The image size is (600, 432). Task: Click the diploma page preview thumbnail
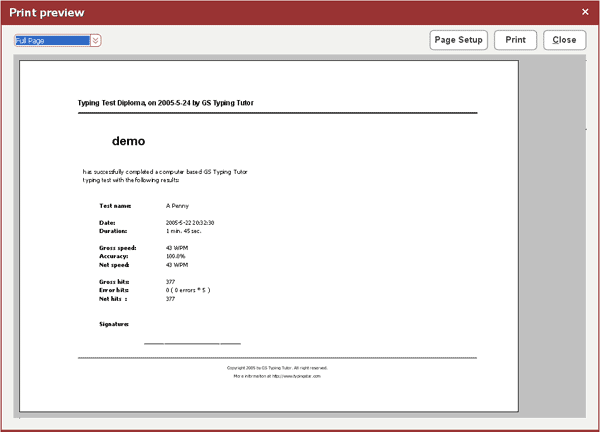pos(269,236)
